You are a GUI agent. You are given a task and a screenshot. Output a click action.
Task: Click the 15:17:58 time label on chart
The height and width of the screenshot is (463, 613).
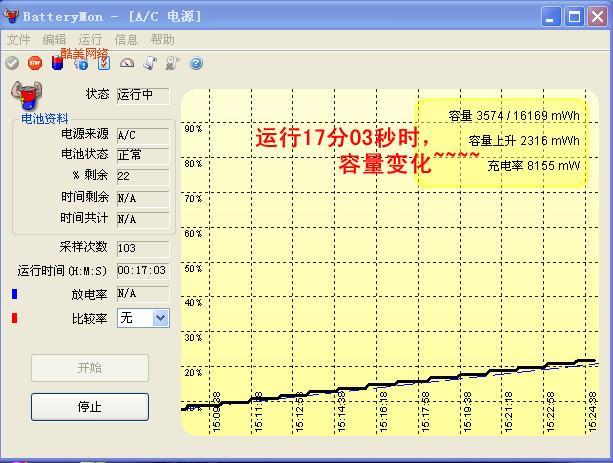point(426,412)
